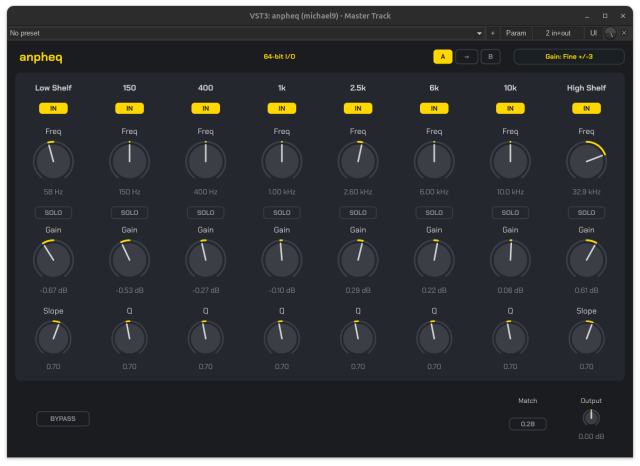Image resolution: width=640 pixels, height=466 pixels.
Task: Click the Match 0.28 button
Action: coord(528,424)
